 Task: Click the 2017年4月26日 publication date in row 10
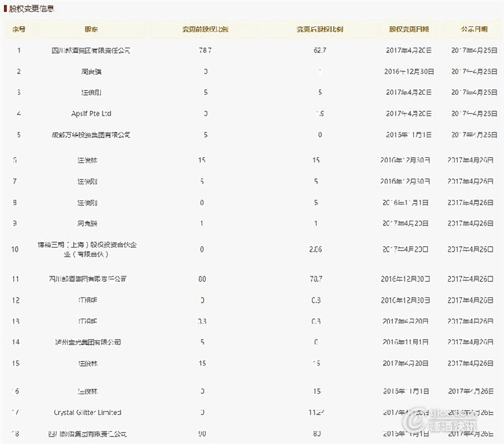[x=470, y=250]
